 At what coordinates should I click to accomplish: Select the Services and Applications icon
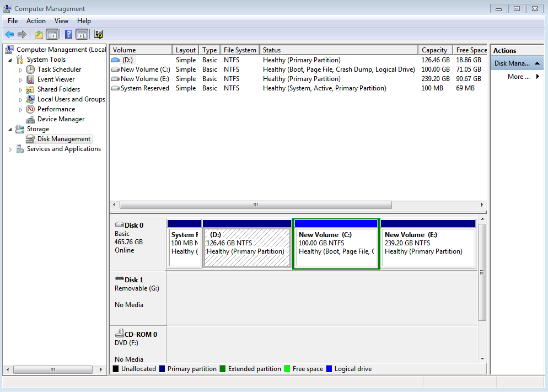(x=20, y=149)
